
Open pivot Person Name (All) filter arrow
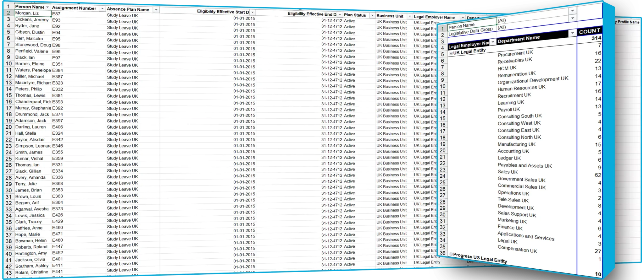point(573,11)
